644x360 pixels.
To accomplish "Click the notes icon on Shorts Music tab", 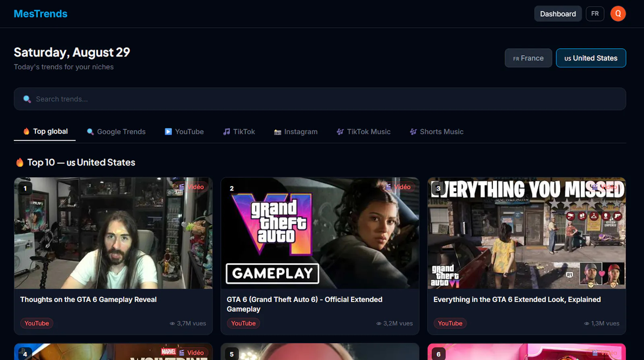I will [413, 132].
